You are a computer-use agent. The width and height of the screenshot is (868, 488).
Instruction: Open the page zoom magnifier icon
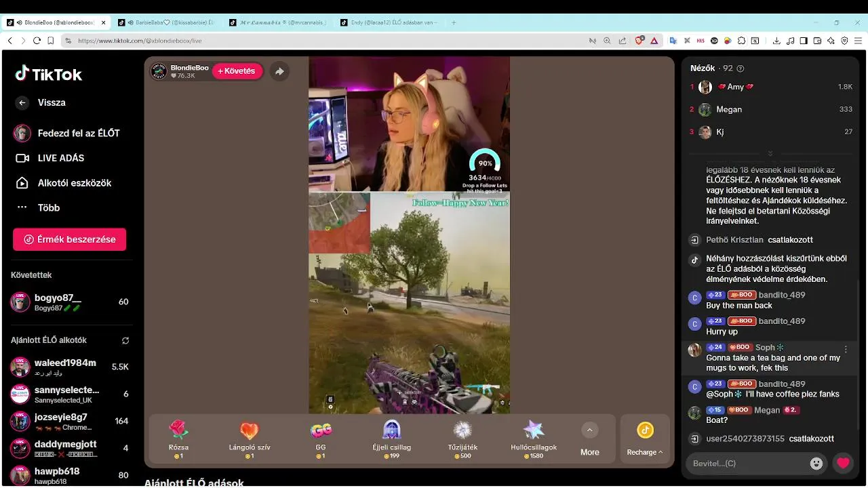click(607, 41)
